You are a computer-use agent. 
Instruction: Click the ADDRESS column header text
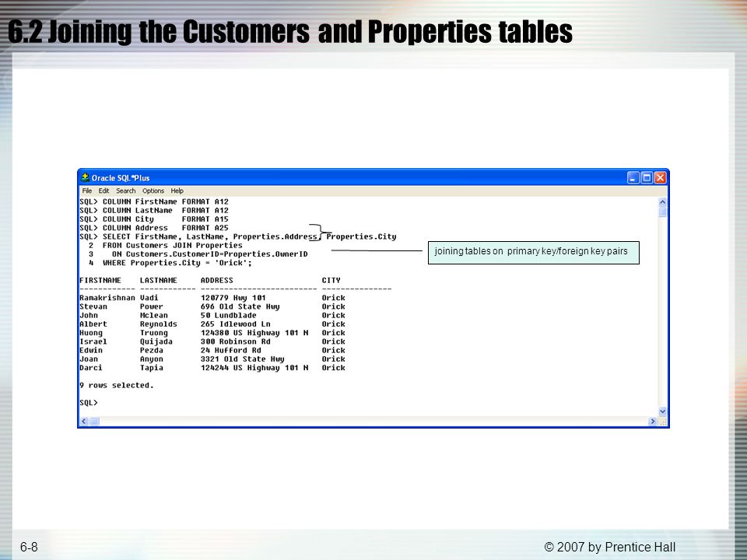(217, 281)
